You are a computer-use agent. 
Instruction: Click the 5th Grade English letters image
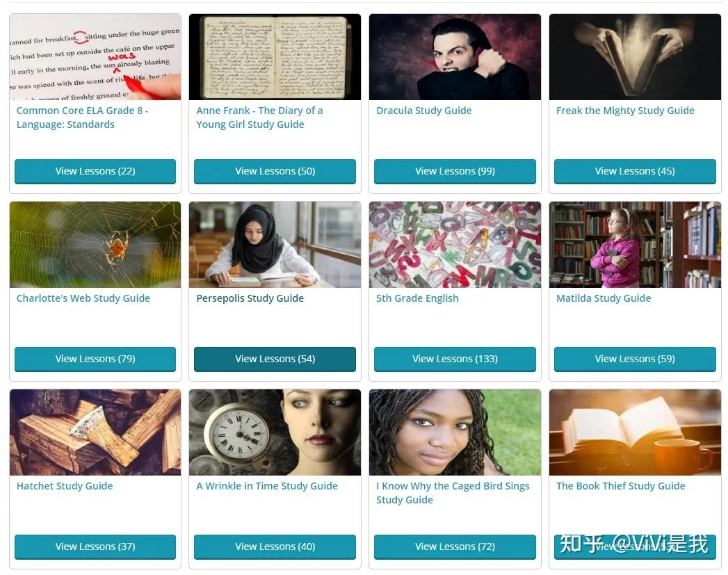pyautogui.click(x=455, y=245)
